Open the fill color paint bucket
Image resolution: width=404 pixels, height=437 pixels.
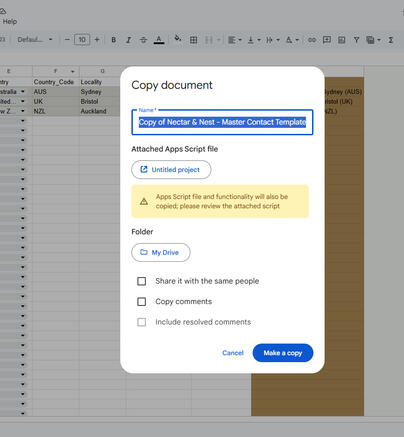[x=178, y=39]
